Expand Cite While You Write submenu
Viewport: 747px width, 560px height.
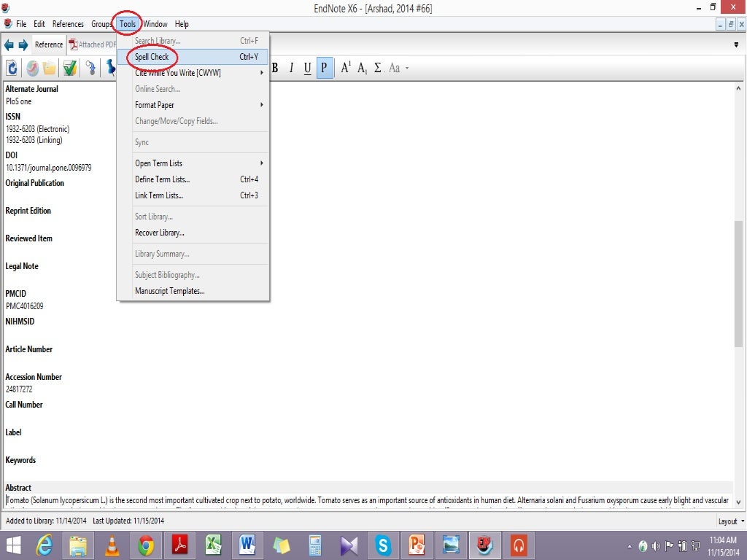193,73
